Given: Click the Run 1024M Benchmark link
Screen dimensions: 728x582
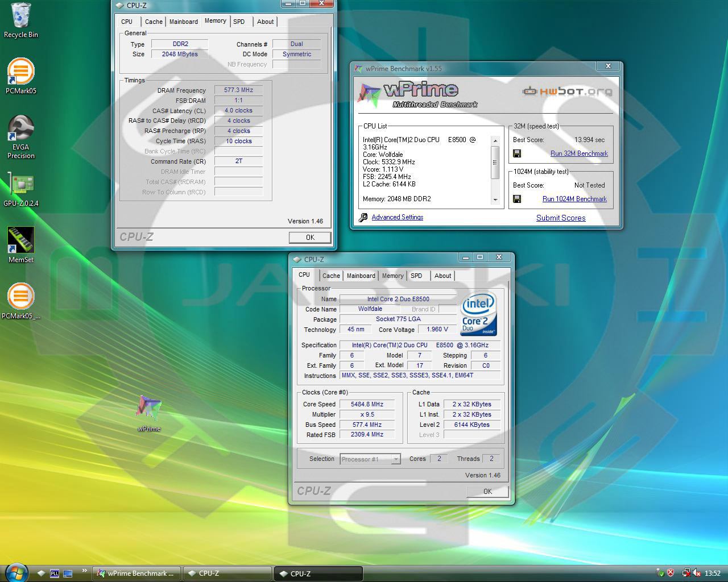Looking at the screenshot, I should [574, 199].
